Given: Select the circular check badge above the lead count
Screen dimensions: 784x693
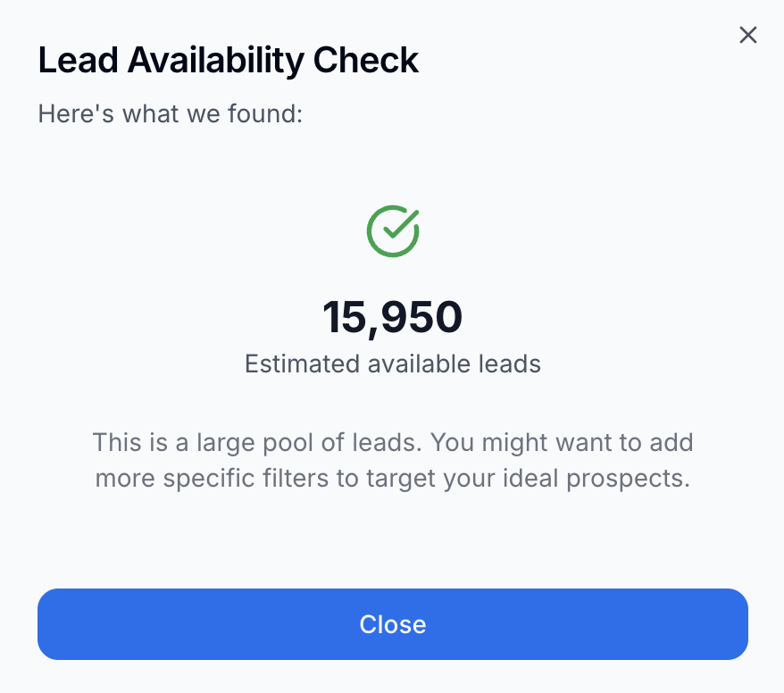Looking at the screenshot, I should pyautogui.click(x=392, y=230).
